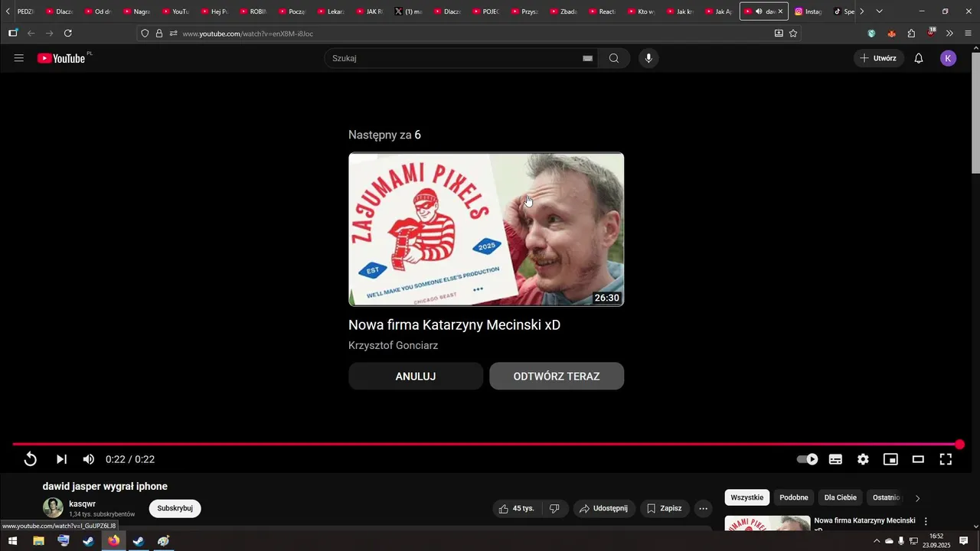
Task: Switch to the Instagram tab
Action: (x=808, y=11)
